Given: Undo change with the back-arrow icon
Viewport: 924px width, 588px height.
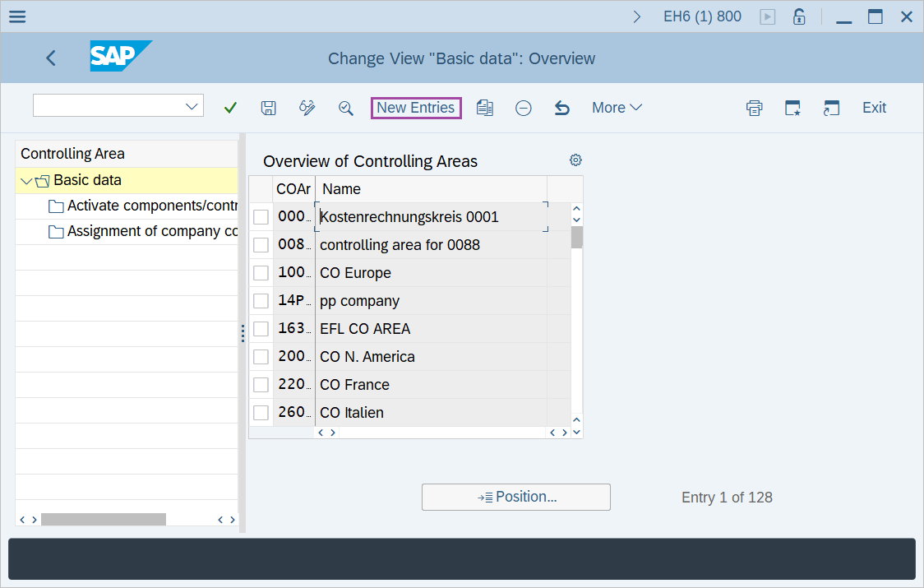Looking at the screenshot, I should point(562,108).
